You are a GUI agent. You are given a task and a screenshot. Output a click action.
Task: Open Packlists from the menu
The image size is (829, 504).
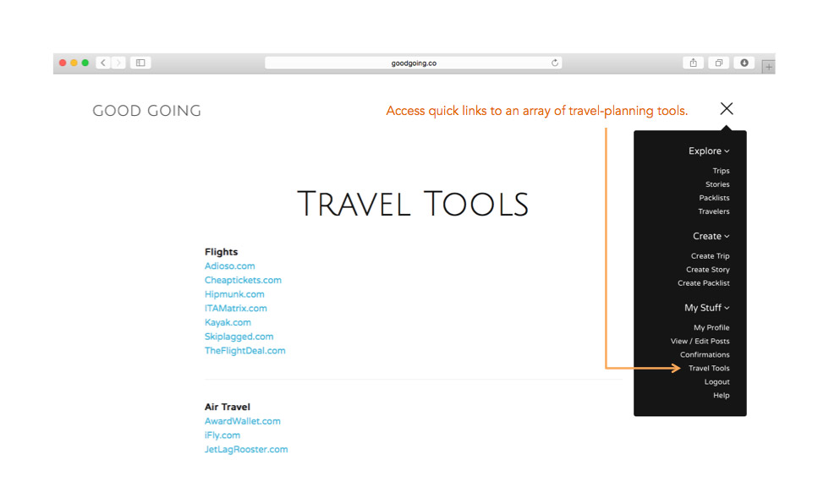point(714,198)
